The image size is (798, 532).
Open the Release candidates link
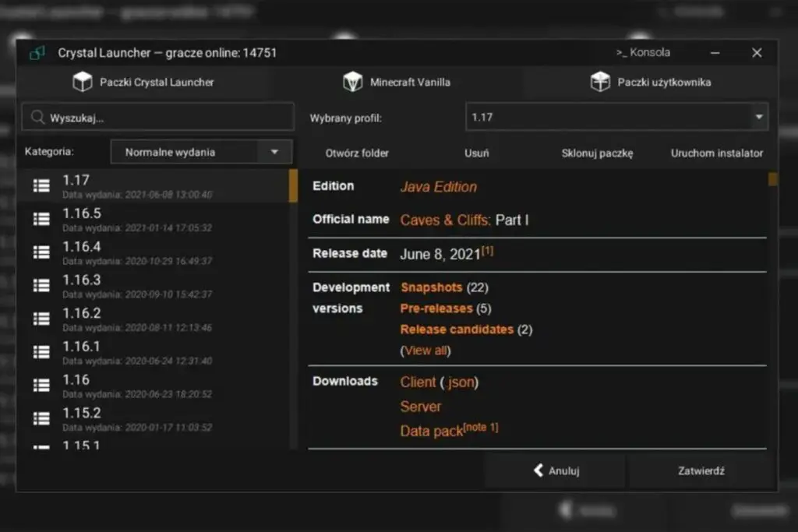(x=457, y=329)
